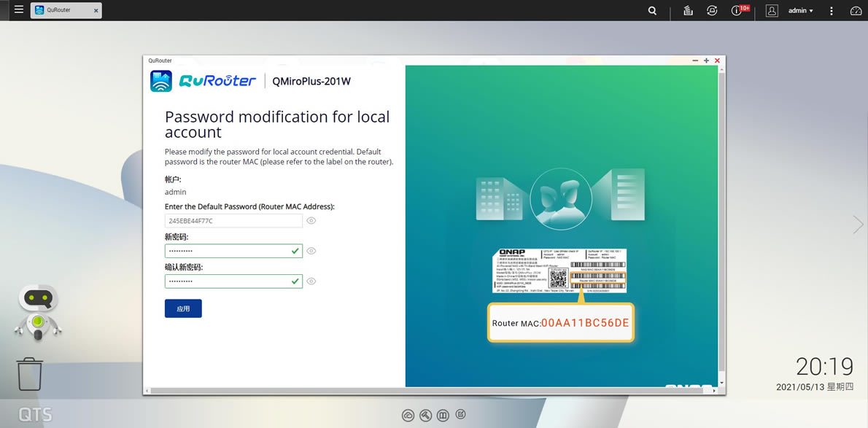This screenshot has height=428, width=868.
Task: Click the QuRouter app logo icon
Action: pos(161,81)
